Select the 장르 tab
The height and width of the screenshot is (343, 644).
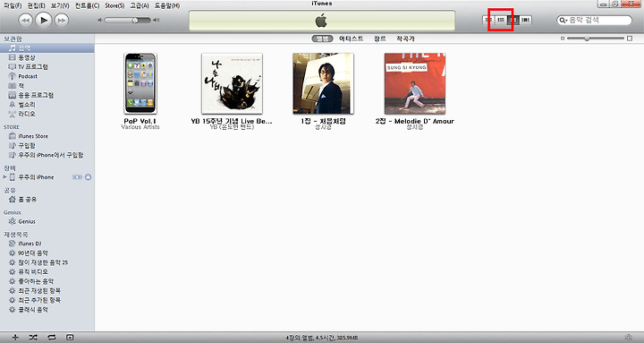click(380, 39)
